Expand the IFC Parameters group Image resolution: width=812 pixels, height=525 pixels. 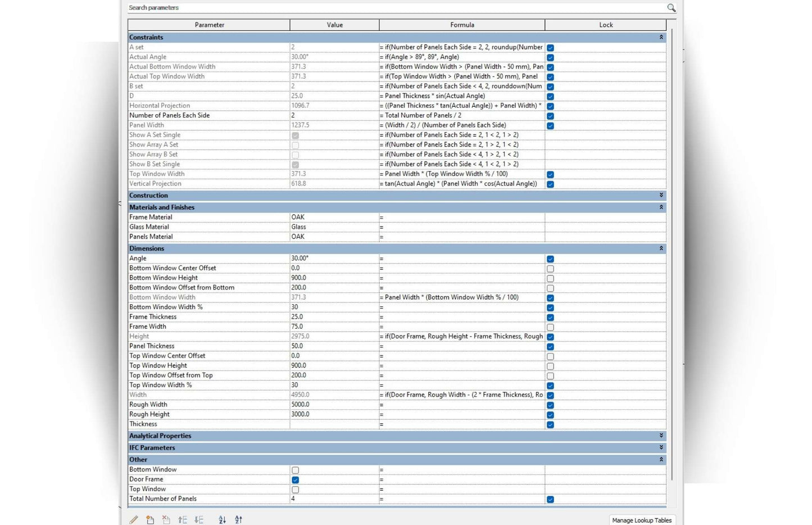[661, 447]
